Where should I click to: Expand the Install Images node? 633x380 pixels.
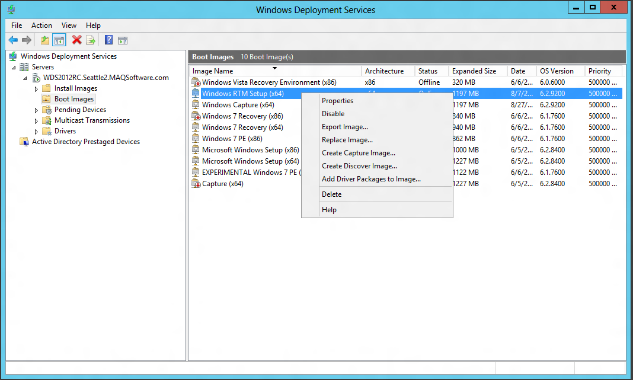[x=36, y=89]
